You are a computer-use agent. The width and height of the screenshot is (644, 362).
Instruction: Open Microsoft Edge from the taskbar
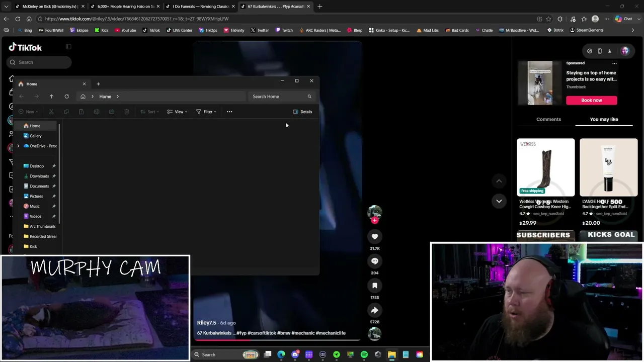point(281,354)
